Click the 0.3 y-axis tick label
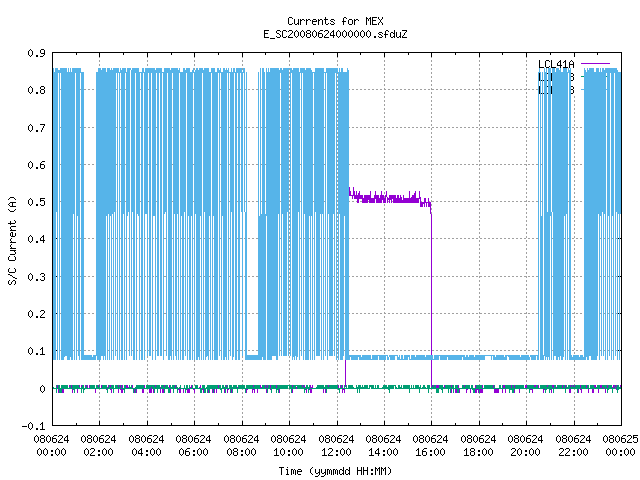 point(36,277)
